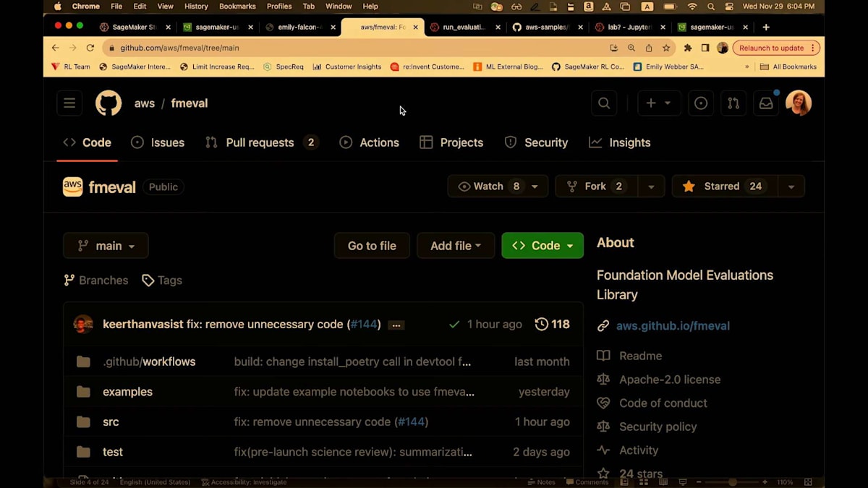Click the Chrome zoom magnifier icon in address bar
Image resolution: width=868 pixels, height=488 pixels.
coord(631,48)
